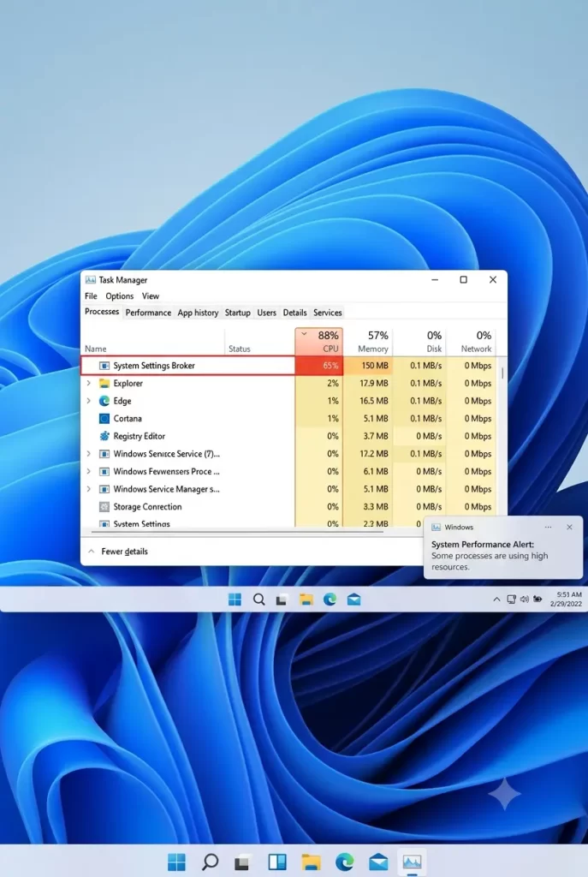This screenshot has width=588, height=877.
Task: Click the volume speaker icon in system tray
Action: 525,599
